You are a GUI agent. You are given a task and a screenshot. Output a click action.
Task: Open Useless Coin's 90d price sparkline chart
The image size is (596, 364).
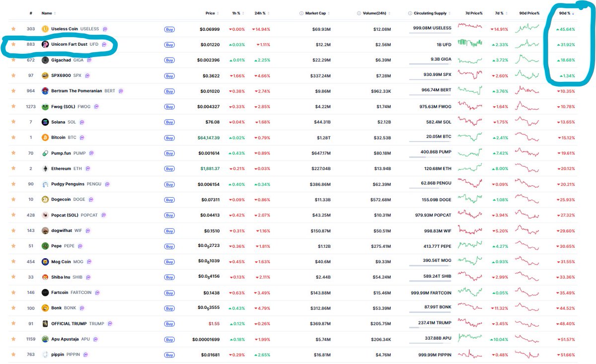click(x=527, y=29)
